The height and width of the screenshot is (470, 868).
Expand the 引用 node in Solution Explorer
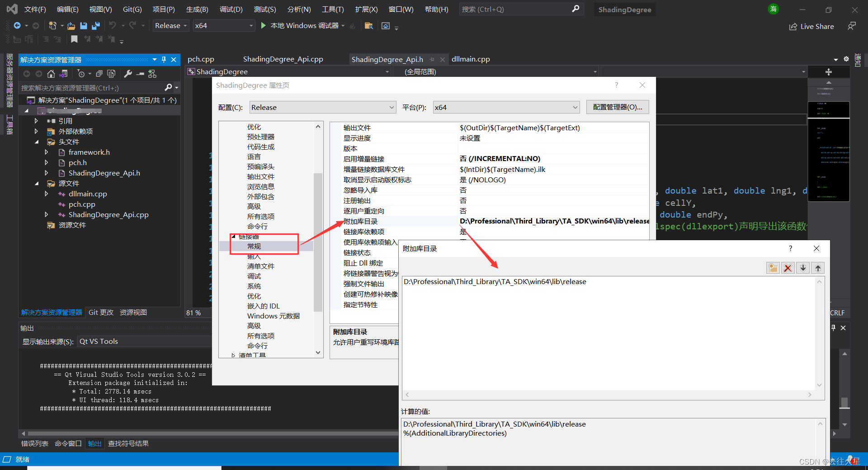[36, 121]
